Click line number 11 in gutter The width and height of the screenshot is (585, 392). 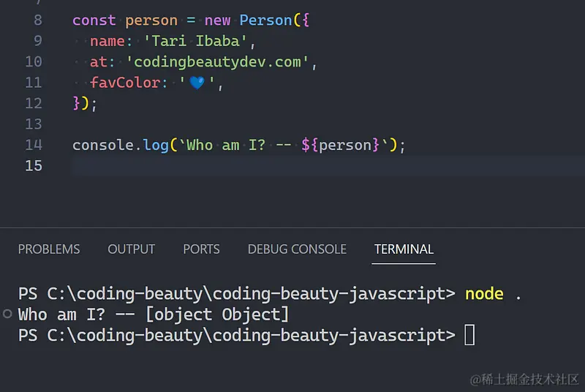tap(34, 83)
